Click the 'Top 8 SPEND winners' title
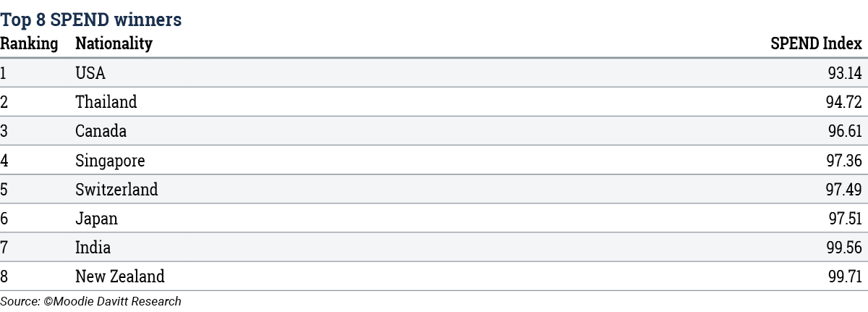 (x=90, y=20)
